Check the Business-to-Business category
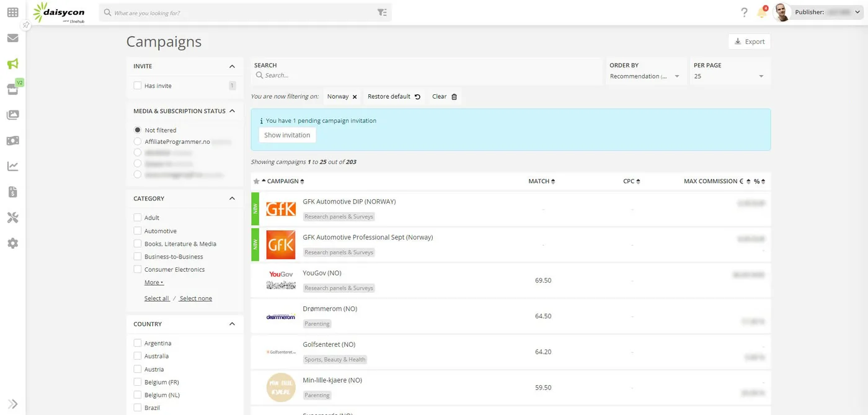868x415 pixels. 138,256
